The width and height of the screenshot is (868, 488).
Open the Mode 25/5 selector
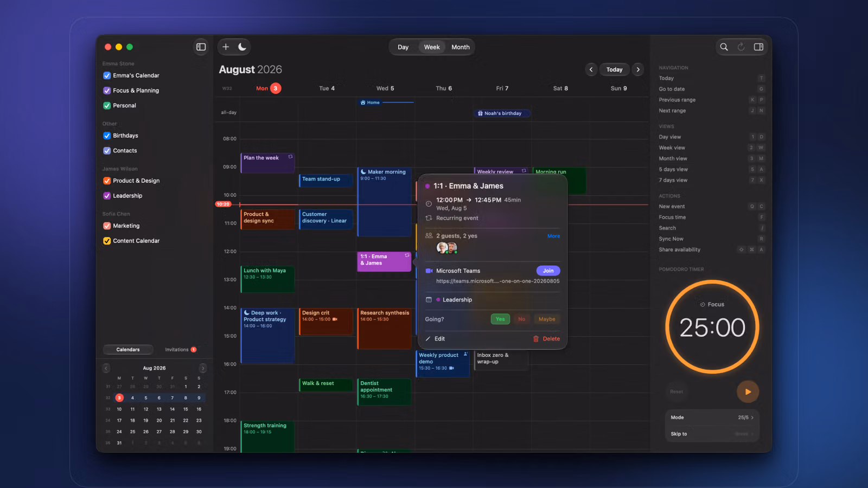(712, 418)
